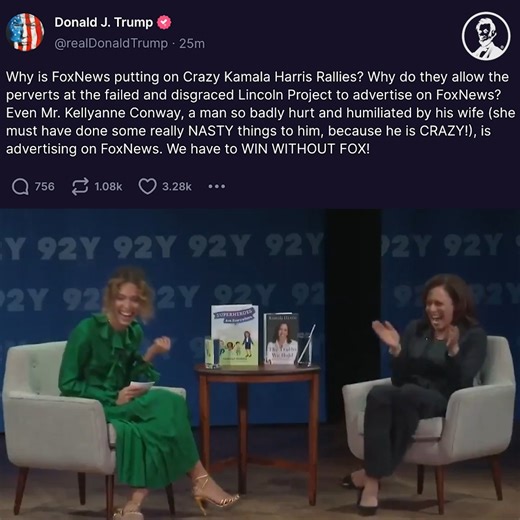
Task: Click the 25m post timestamp
Action: [x=192, y=43]
